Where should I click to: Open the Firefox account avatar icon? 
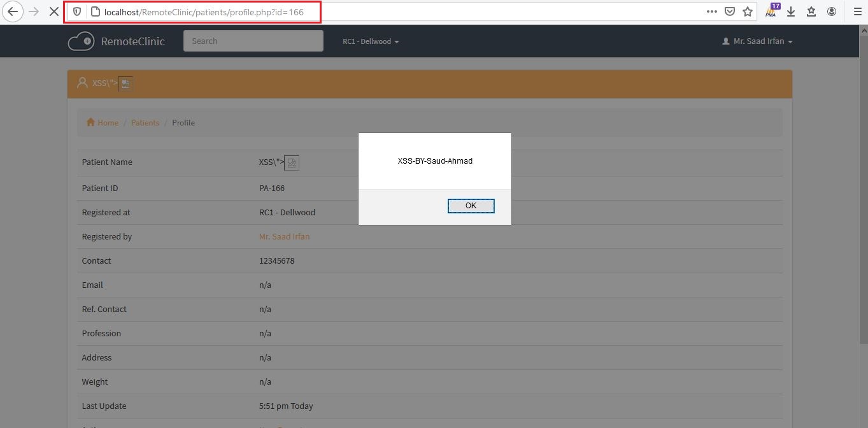(x=832, y=11)
